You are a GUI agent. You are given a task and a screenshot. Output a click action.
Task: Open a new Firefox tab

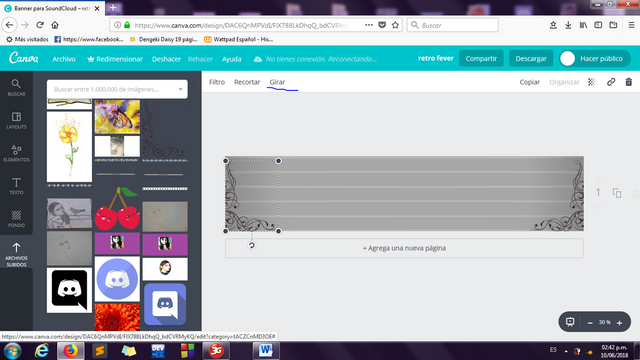click(113, 8)
